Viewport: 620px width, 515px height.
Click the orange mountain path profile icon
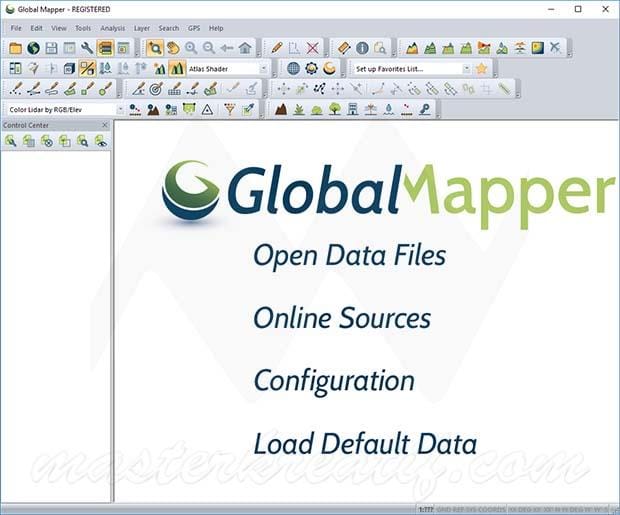click(412, 48)
